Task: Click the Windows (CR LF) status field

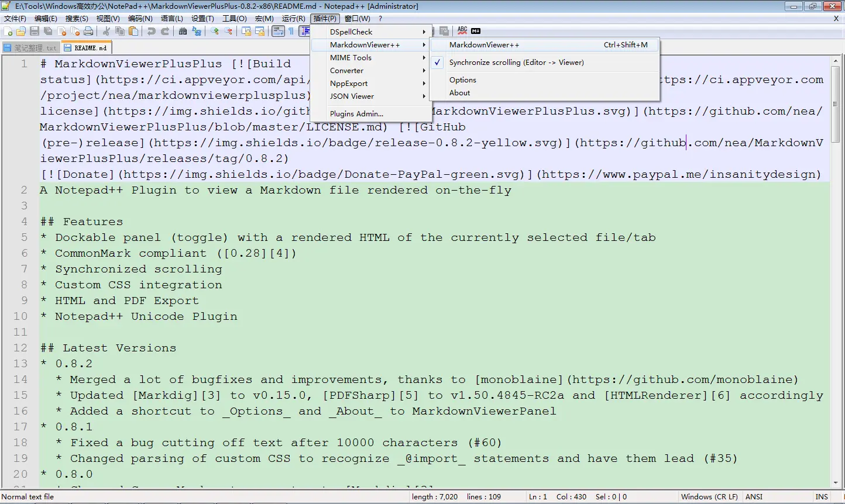Action: (709, 497)
